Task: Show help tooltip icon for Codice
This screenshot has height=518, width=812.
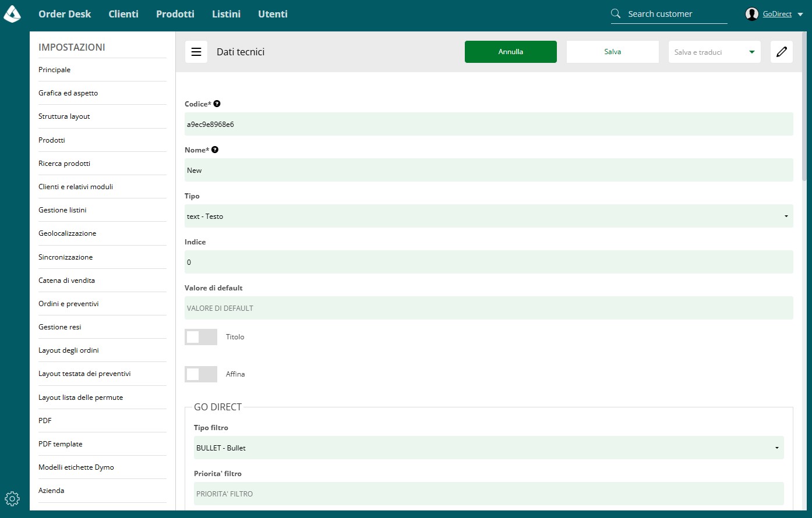Action: (x=217, y=104)
